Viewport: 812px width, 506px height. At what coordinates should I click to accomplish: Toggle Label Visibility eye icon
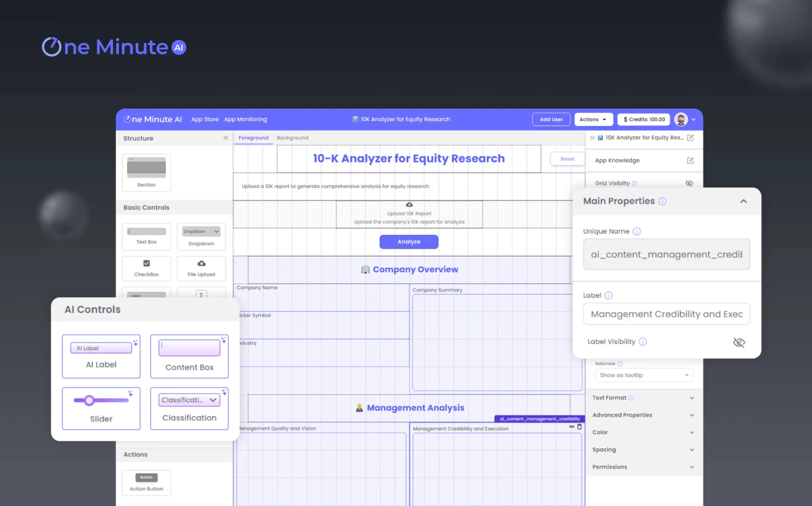point(739,342)
